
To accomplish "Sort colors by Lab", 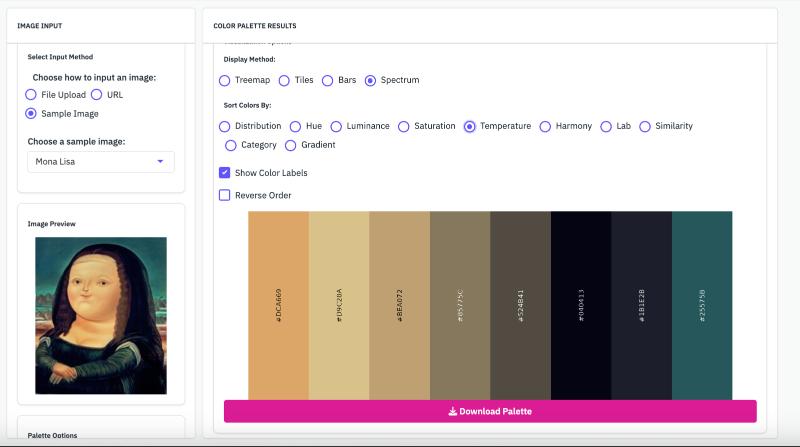I will click(x=606, y=127).
